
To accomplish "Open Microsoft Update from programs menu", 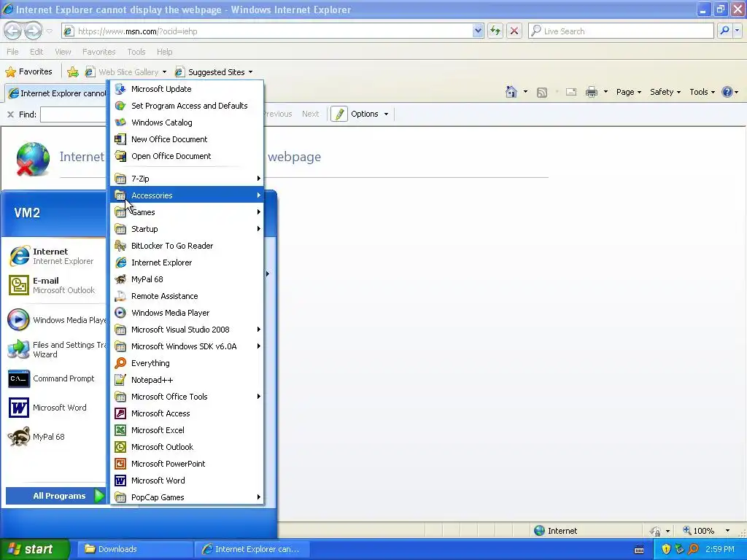I will (187, 89).
